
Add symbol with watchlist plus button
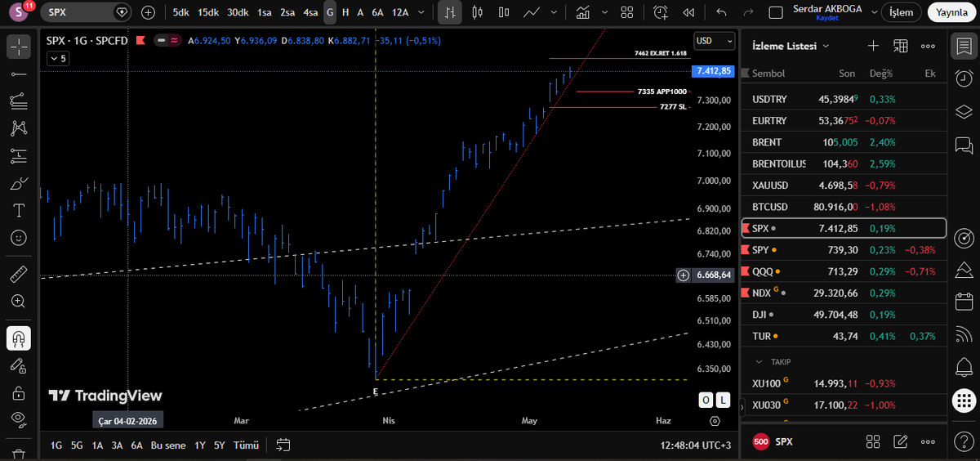pyautogui.click(x=873, y=46)
